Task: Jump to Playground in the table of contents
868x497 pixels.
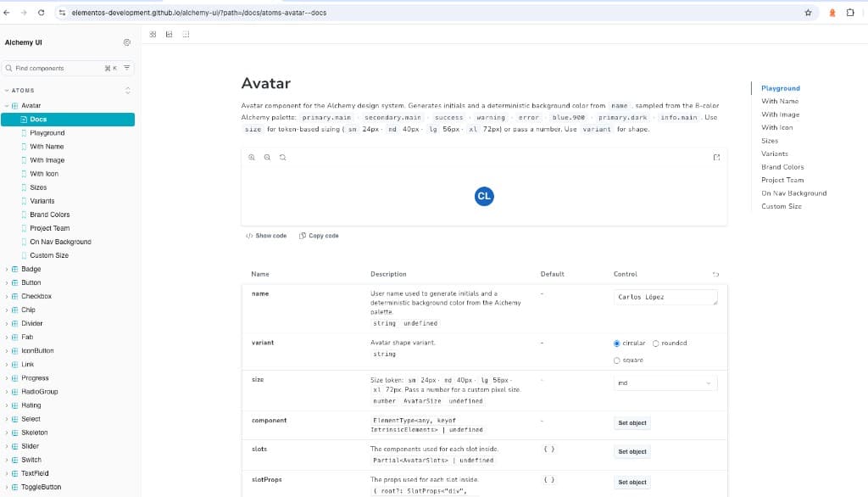Action: point(781,88)
